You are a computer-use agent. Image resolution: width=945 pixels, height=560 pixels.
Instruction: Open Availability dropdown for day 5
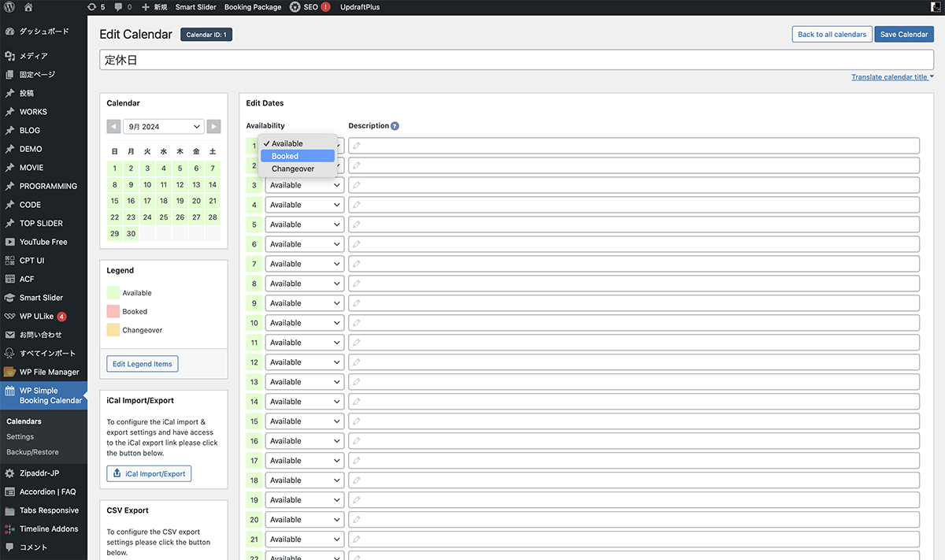(x=304, y=224)
